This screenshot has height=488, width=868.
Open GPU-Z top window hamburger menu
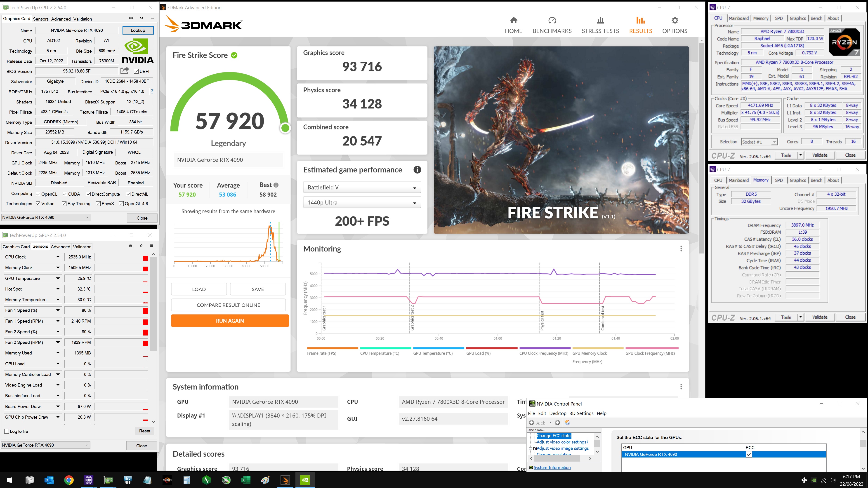click(x=152, y=18)
